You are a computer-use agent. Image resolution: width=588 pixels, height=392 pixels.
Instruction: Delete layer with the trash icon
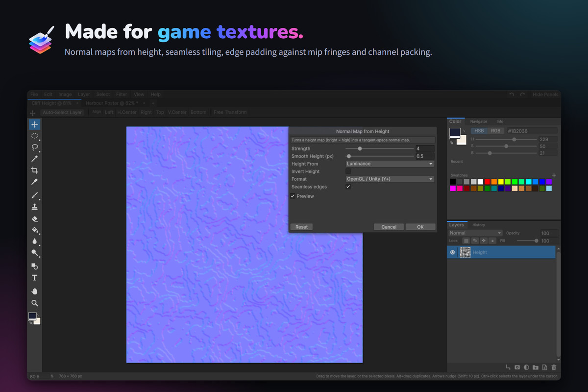point(554,367)
